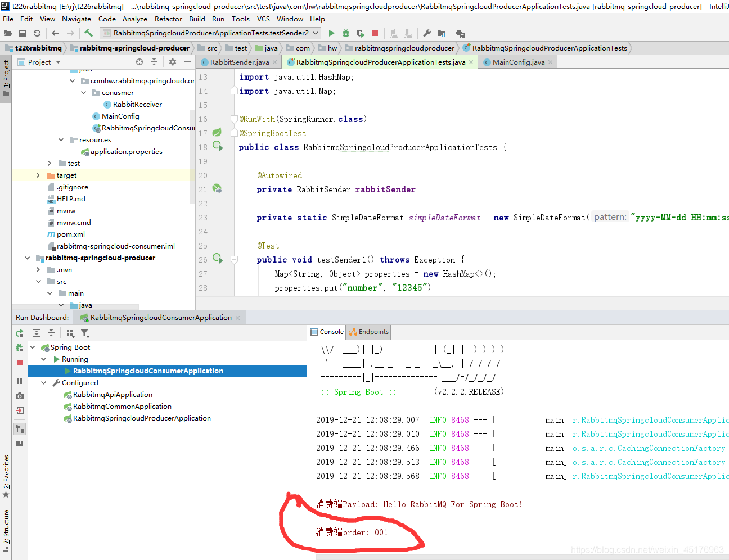Click the Synchronize refresh icon in toolbar
The width and height of the screenshot is (729, 560).
37,33
